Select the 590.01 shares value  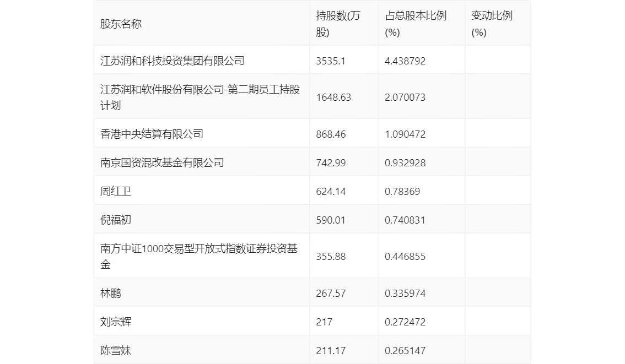331,220
